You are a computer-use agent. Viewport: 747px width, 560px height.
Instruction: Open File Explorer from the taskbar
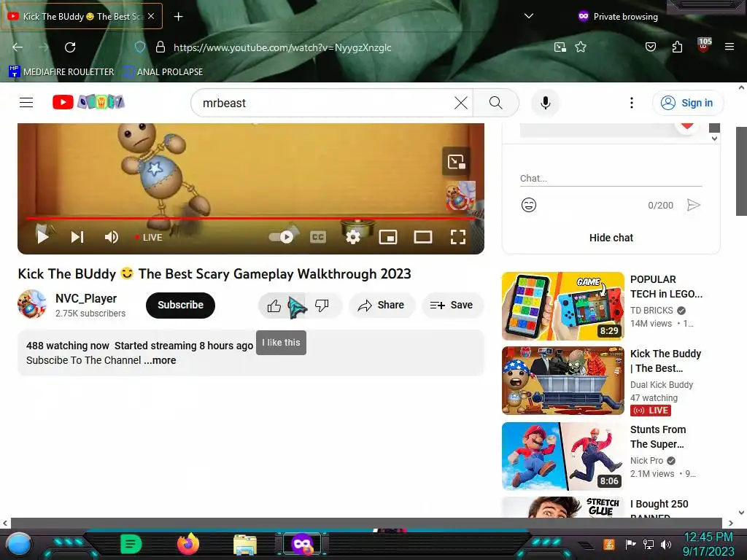click(245, 545)
